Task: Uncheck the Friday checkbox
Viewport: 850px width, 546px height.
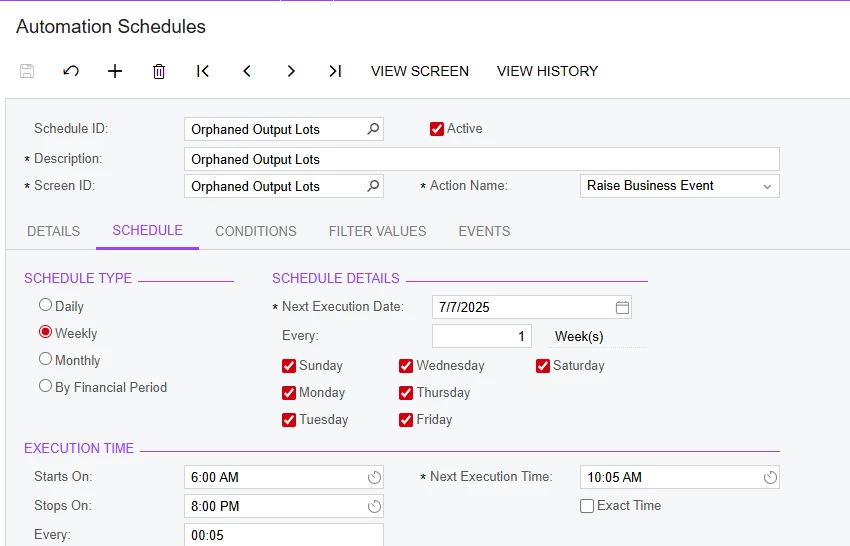Action: point(406,420)
